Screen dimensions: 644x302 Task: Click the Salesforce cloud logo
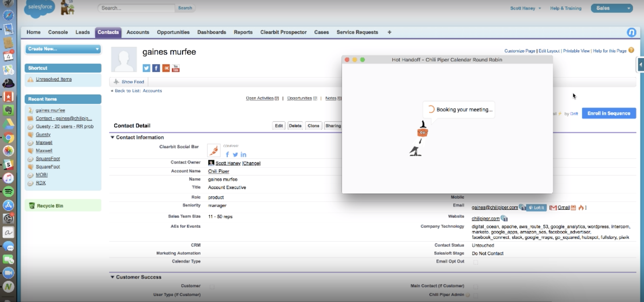(39, 8)
